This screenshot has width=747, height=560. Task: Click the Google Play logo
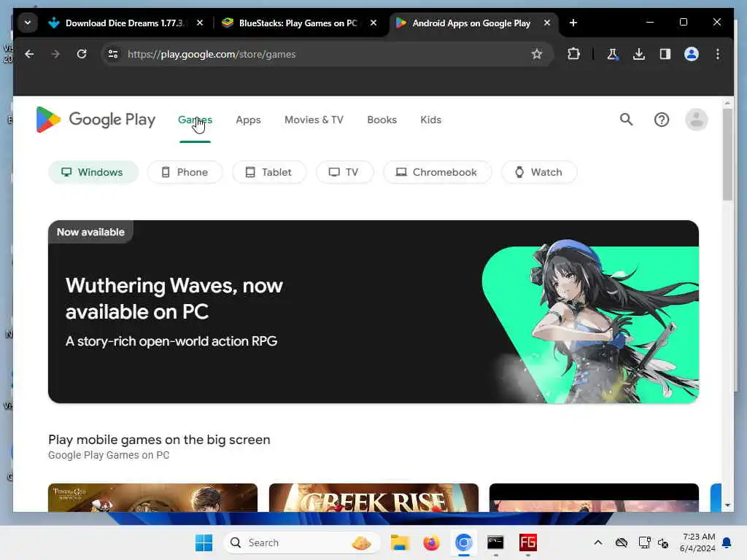pyautogui.click(x=96, y=120)
